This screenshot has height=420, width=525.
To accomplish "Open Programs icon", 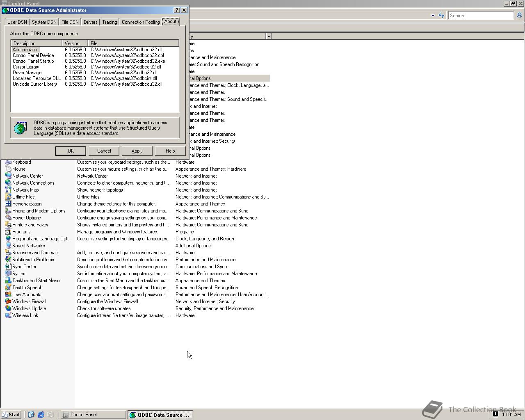I will (x=8, y=232).
